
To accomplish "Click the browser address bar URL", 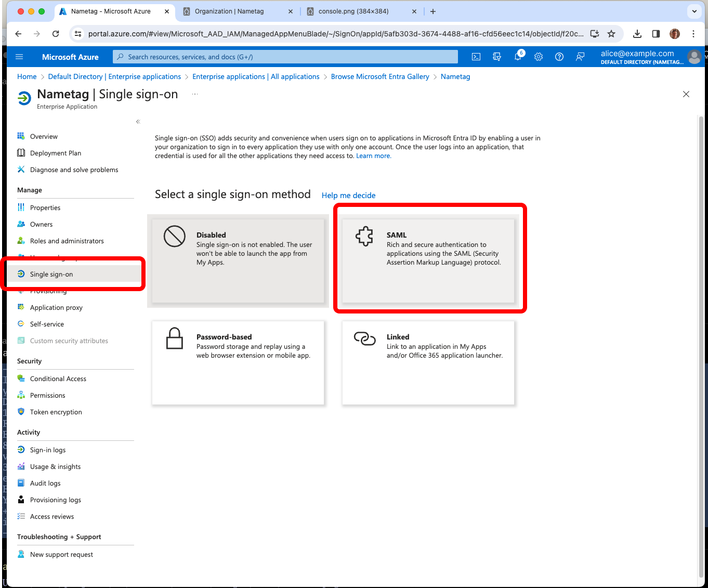I will pos(336,34).
